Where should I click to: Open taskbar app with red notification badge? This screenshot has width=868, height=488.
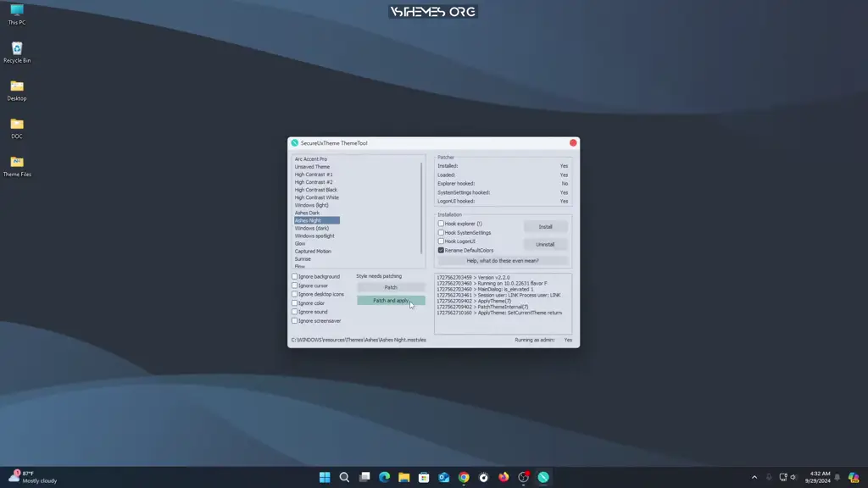coord(523,477)
